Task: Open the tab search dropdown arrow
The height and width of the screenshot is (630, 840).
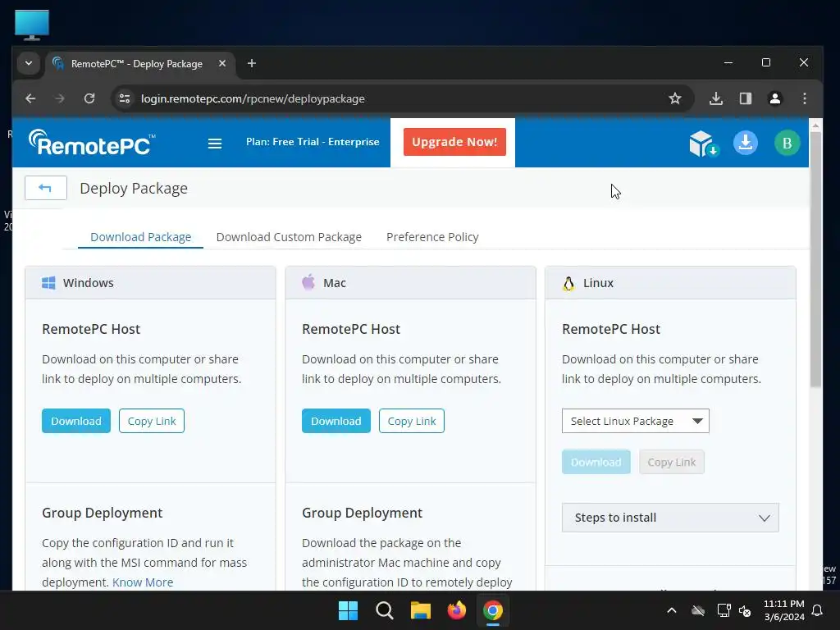Action: point(29,63)
